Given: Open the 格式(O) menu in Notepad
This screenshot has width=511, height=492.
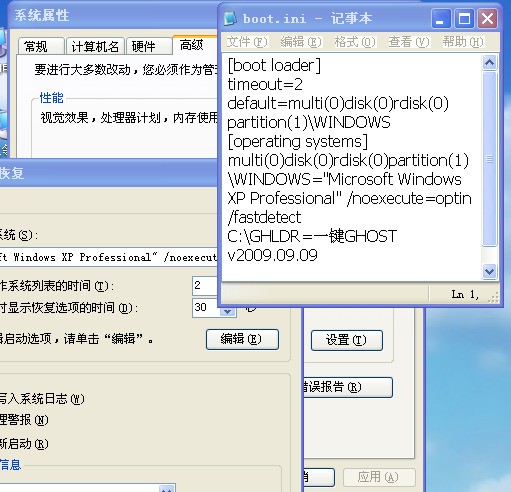Looking at the screenshot, I should tap(355, 42).
